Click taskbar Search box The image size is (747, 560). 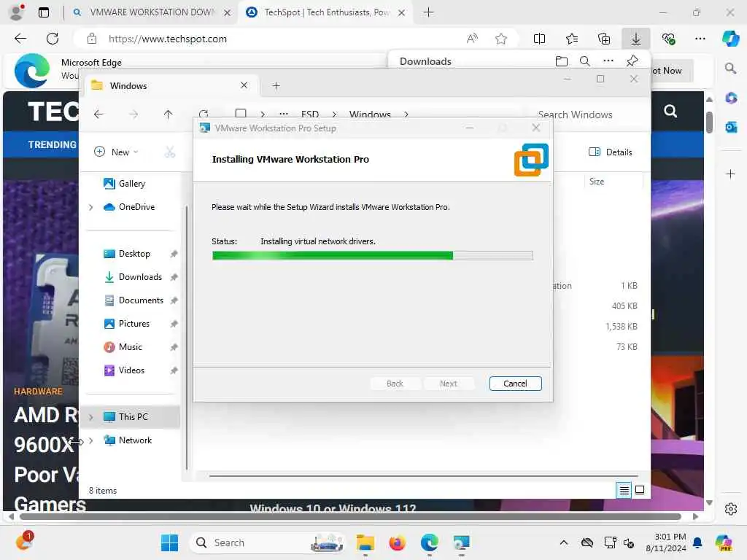(267, 542)
